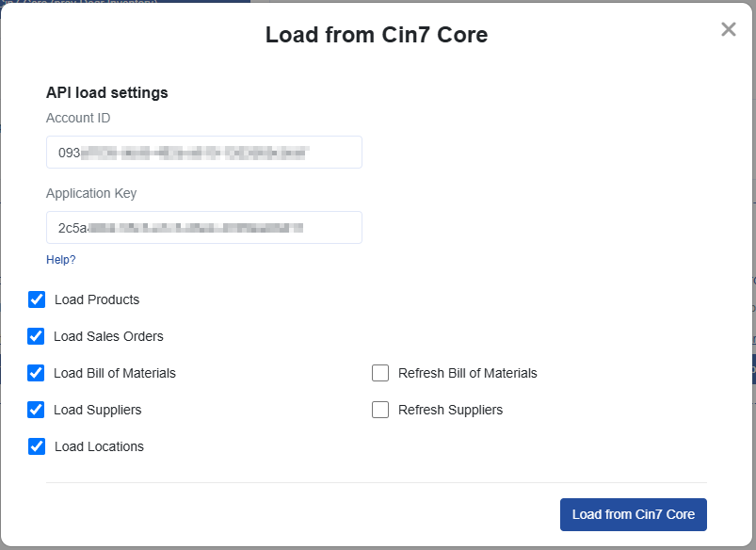This screenshot has width=756, height=550.
Task: Enable the Refresh Bill of Materials checkbox
Action: tap(380, 373)
